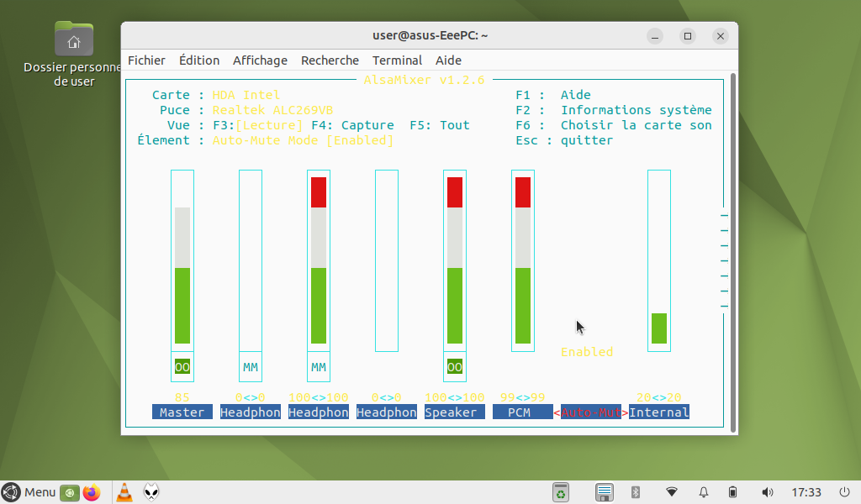The image size is (861, 504).
Task: Click the HDA Intel card name
Action: click(x=246, y=95)
